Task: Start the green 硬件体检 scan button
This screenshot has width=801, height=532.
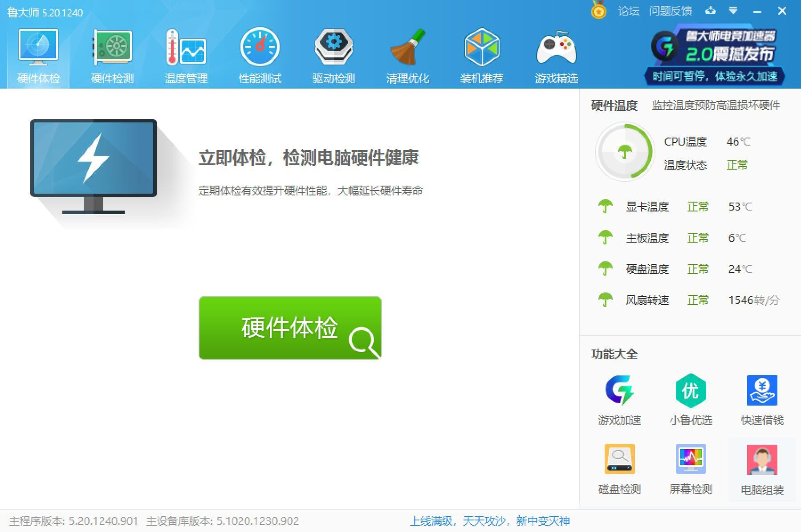Action: point(290,328)
